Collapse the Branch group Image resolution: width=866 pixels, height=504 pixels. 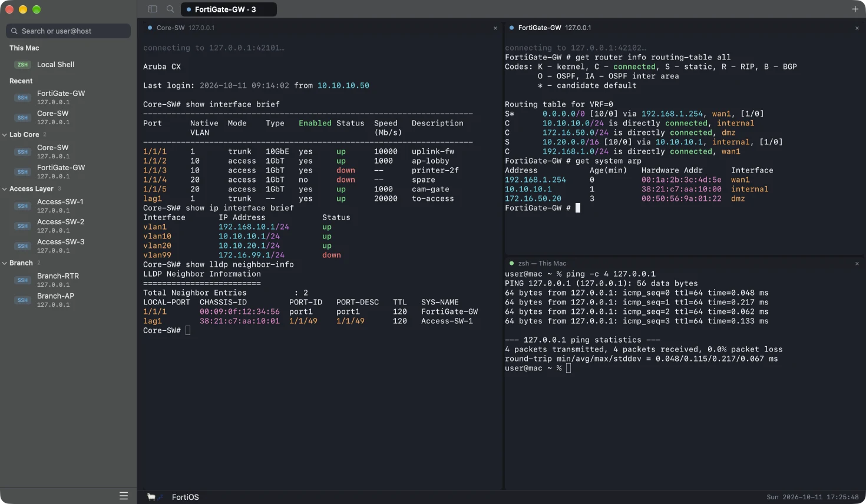[5, 263]
